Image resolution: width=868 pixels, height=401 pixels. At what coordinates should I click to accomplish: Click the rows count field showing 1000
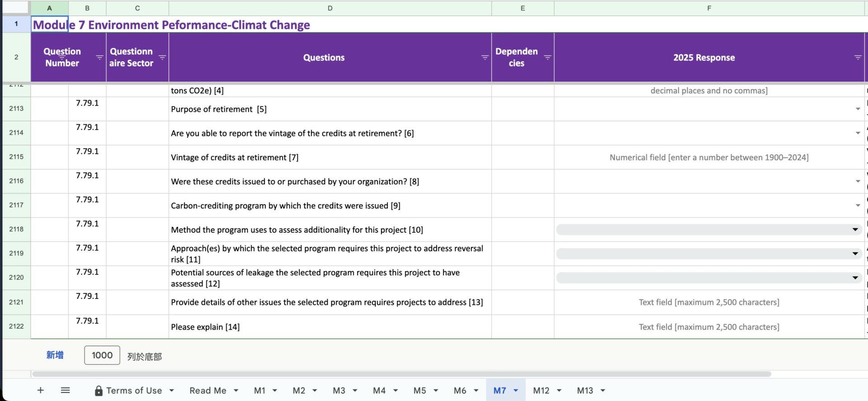coord(102,355)
